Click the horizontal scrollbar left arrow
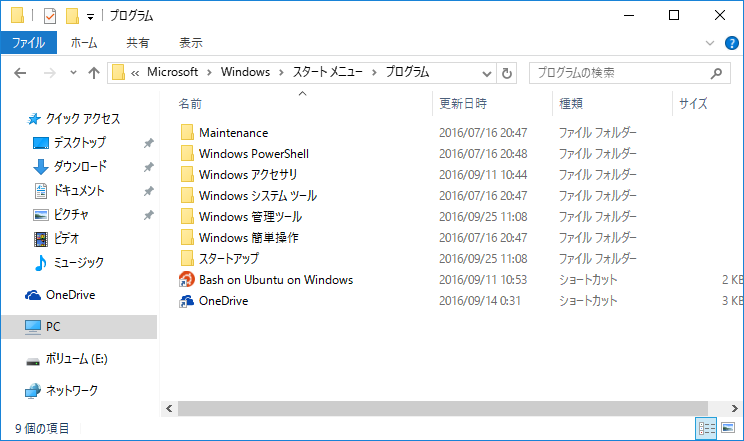 169,408
